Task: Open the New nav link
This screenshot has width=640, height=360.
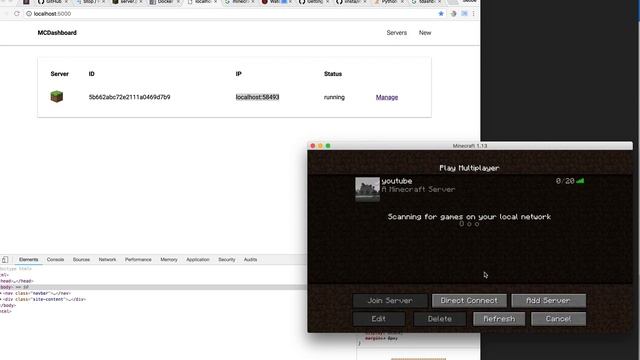Action: pyautogui.click(x=425, y=33)
